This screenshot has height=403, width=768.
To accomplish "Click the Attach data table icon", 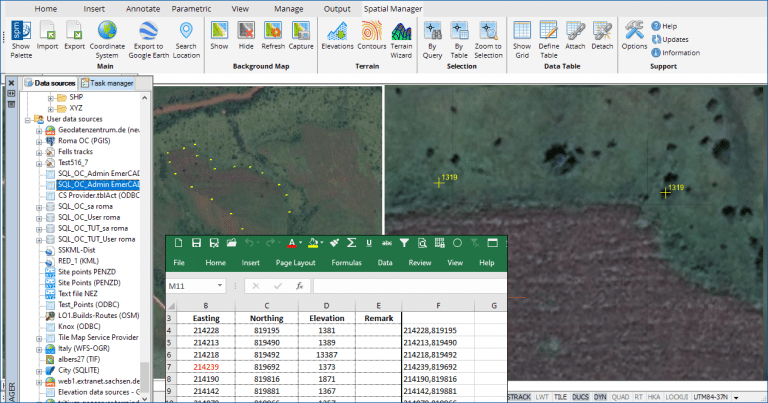I will coord(575,30).
